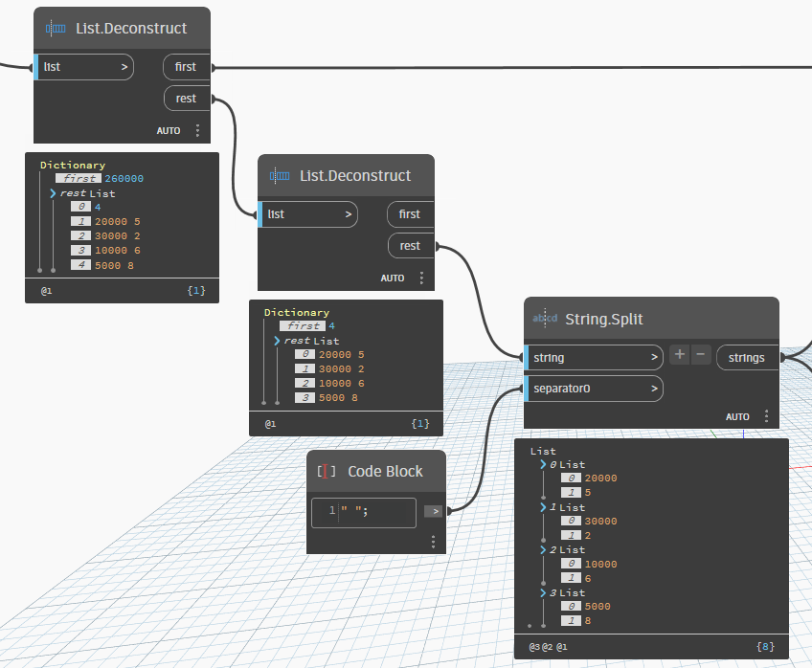812x668 pixels.
Task: Click the second List.Deconstruct node icon
Action: [x=280, y=176]
